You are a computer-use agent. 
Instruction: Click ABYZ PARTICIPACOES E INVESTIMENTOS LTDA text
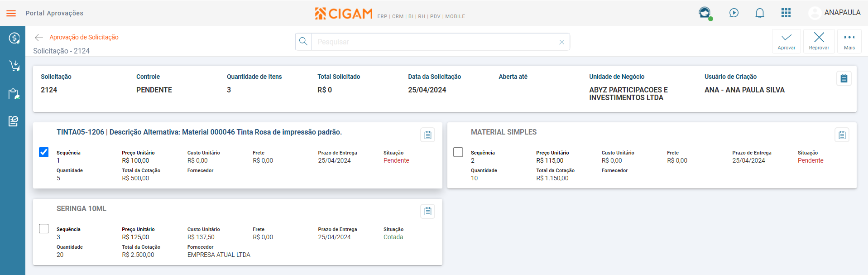pyautogui.click(x=628, y=94)
